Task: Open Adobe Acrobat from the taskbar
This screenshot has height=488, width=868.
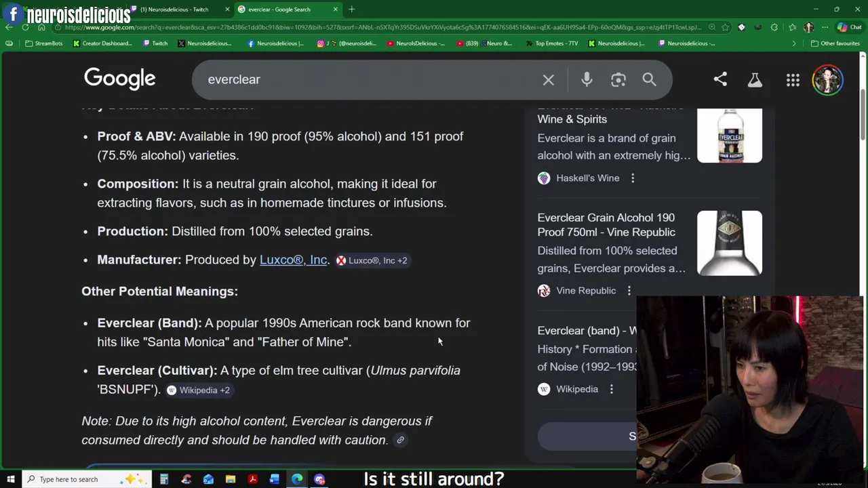Action: pos(253,479)
